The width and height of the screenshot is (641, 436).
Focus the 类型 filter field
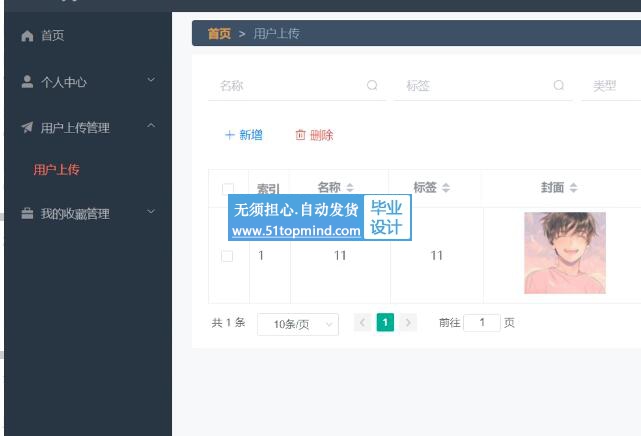[x=611, y=85]
